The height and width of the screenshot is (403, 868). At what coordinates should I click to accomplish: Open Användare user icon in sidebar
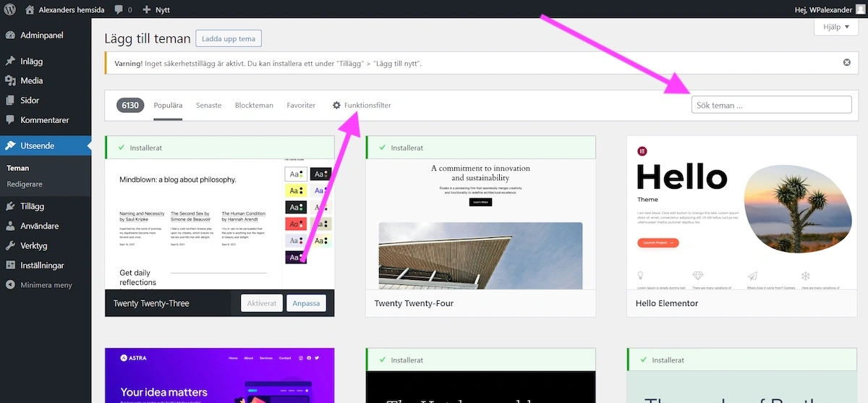10,226
